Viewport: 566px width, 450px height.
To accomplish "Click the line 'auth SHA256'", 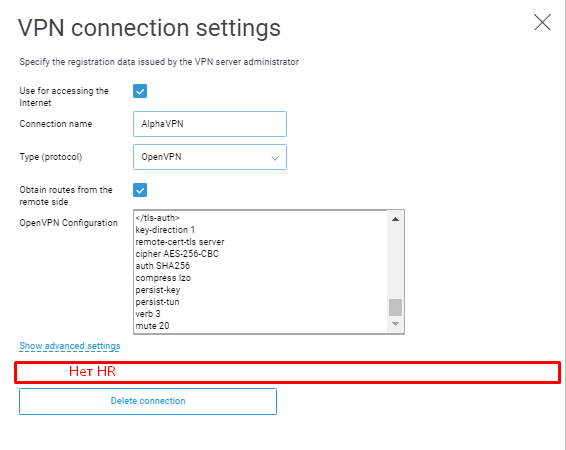I will [x=162, y=266].
